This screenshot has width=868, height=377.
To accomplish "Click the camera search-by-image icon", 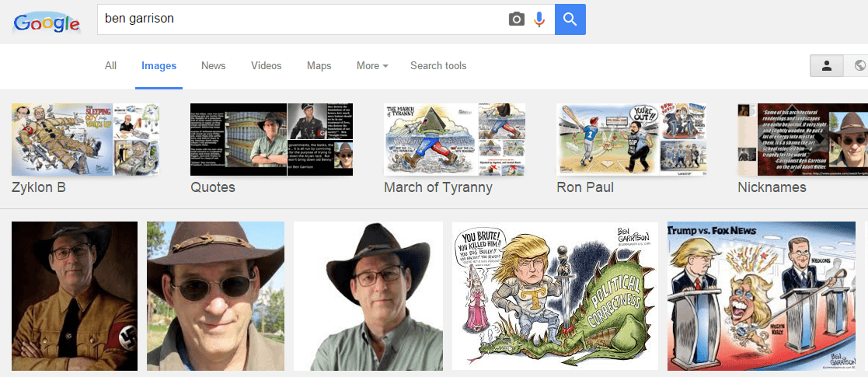I will pos(516,19).
